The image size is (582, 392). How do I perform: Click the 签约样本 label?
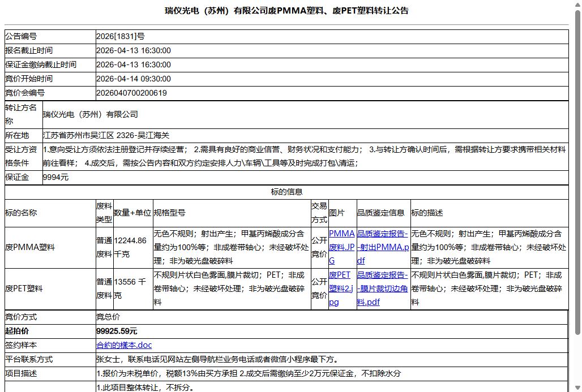tap(21, 345)
